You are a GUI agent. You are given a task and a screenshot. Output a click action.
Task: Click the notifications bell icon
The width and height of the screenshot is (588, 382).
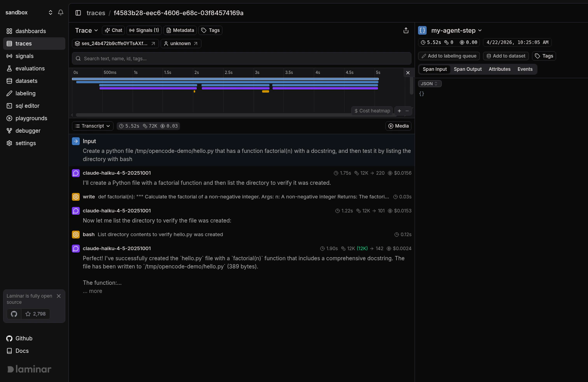tap(61, 12)
